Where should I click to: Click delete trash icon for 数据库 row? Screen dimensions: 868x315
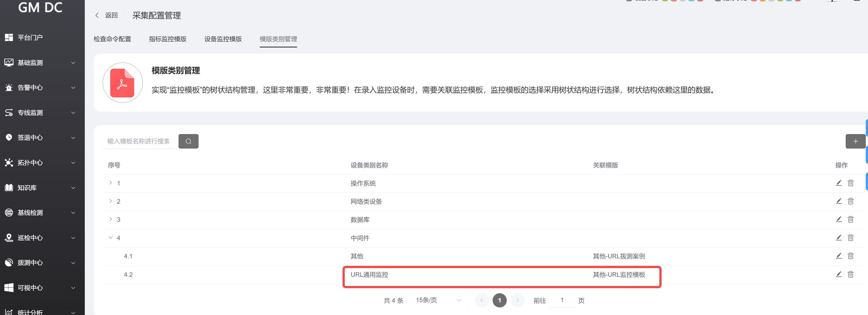tap(850, 219)
